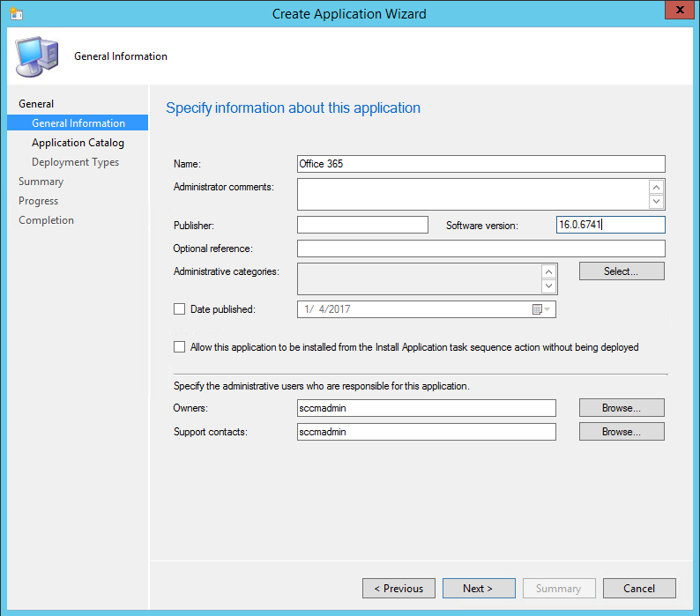Go to Application Catalog wizard step
700x616 pixels.
coord(78,143)
